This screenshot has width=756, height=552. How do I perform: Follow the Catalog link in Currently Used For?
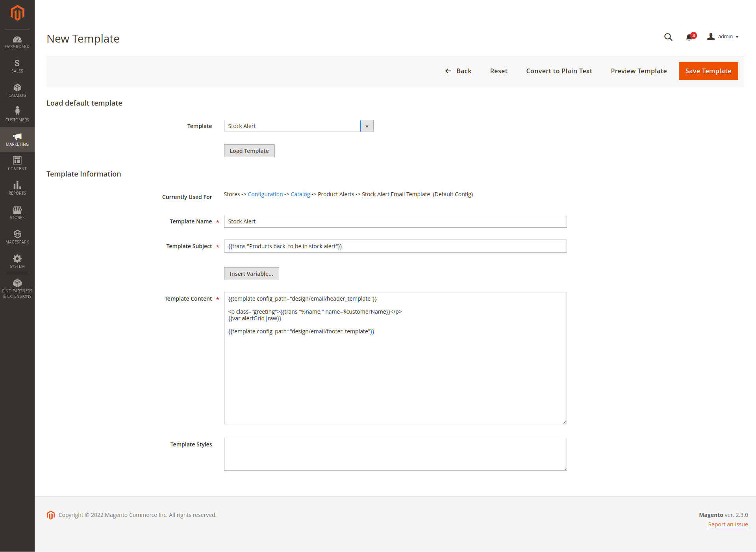point(300,194)
